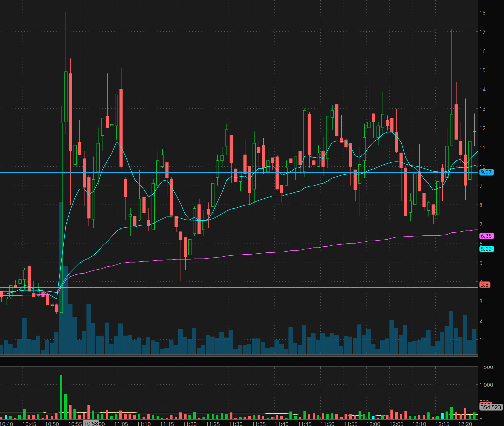504x426 pixels.
Task: Click the red 3.8 price label
Action: coord(484,285)
